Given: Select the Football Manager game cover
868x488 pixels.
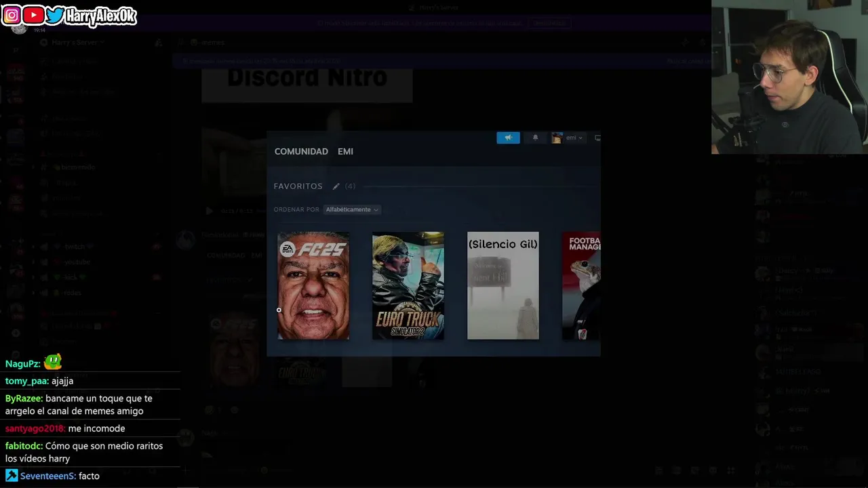Looking at the screenshot, I should [x=581, y=285].
